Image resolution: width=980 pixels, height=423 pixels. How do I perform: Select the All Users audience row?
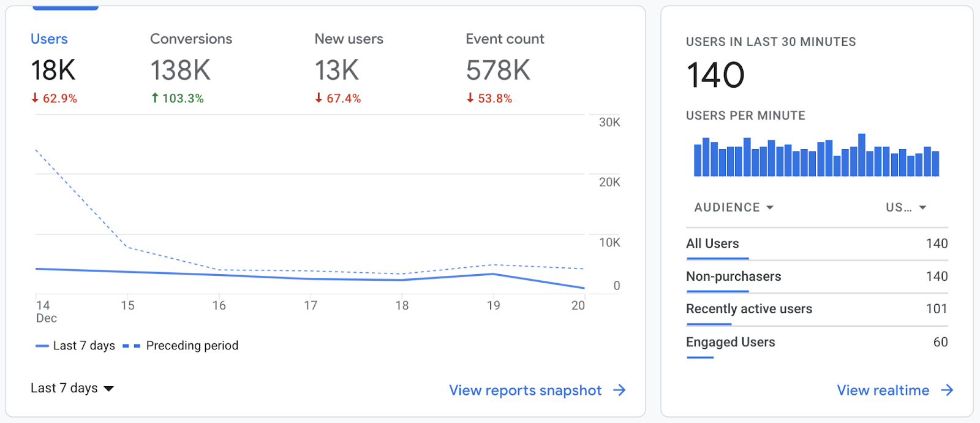pyautogui.click(x=816, y=244)
